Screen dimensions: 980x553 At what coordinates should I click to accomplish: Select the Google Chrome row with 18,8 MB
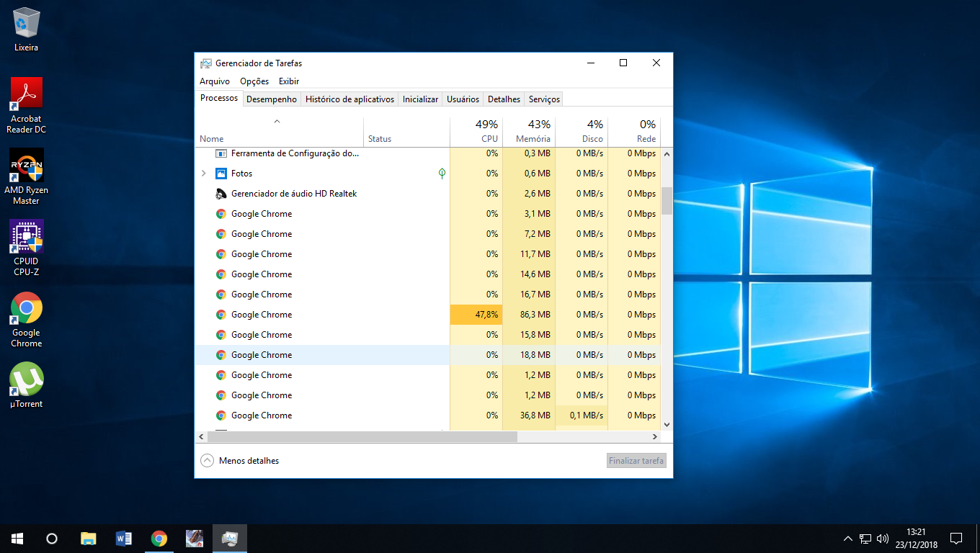coord(428,355)
